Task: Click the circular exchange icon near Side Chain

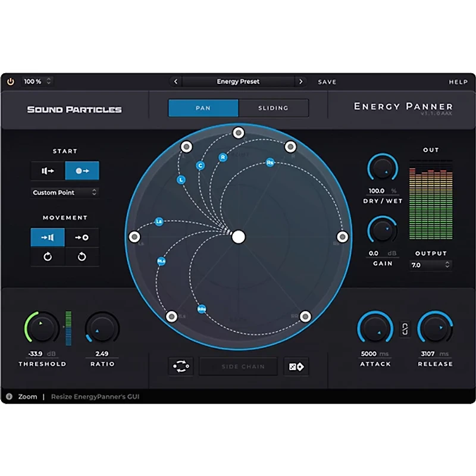Action: [180, 366]
